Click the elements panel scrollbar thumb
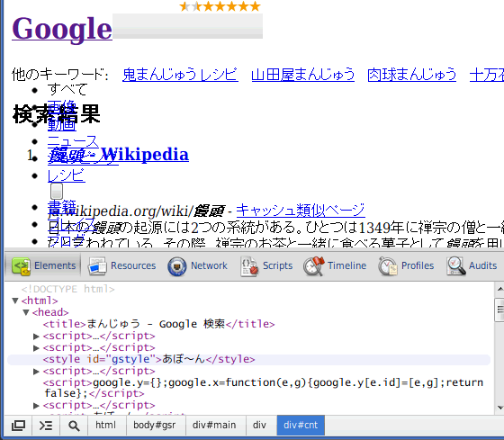This screenshot has width=504, height=440. pyautogui.click(x=499, y=310)
